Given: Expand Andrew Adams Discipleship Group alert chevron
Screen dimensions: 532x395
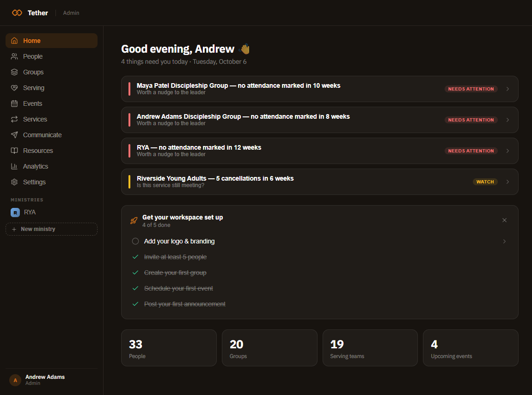Looking at the screenshot, I should point(508,120).
